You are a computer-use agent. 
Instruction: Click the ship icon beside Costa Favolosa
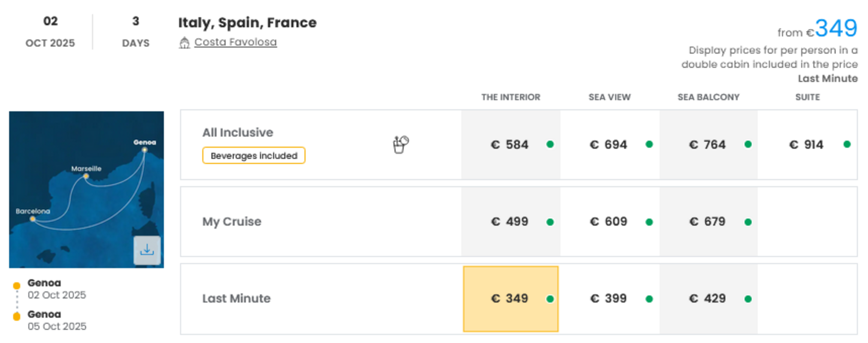tap(184, 42)
